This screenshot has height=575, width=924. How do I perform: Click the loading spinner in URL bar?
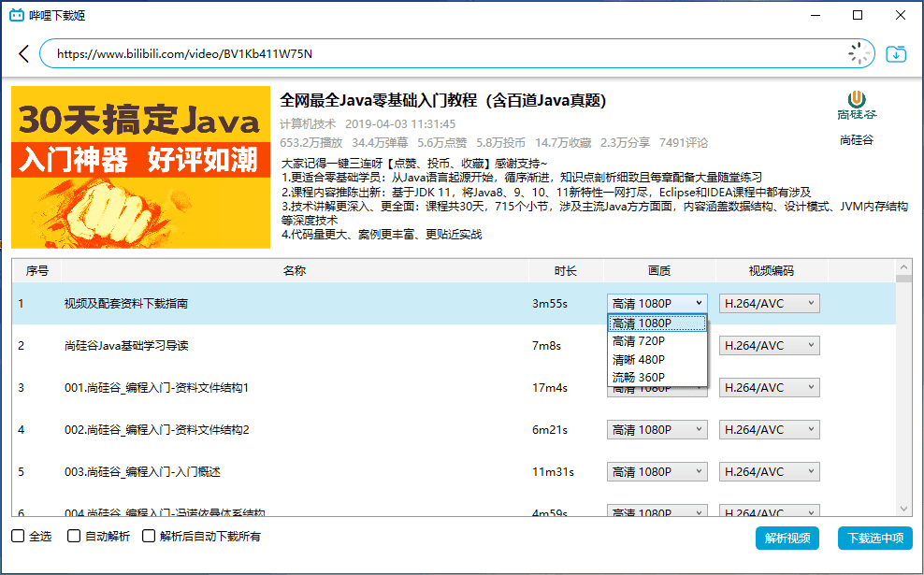[x=859, y=53]
